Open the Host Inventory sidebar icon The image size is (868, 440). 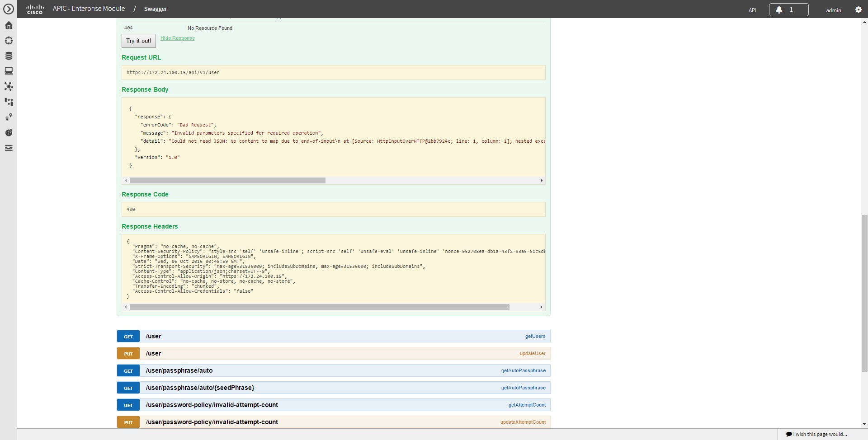pos(9,71)
